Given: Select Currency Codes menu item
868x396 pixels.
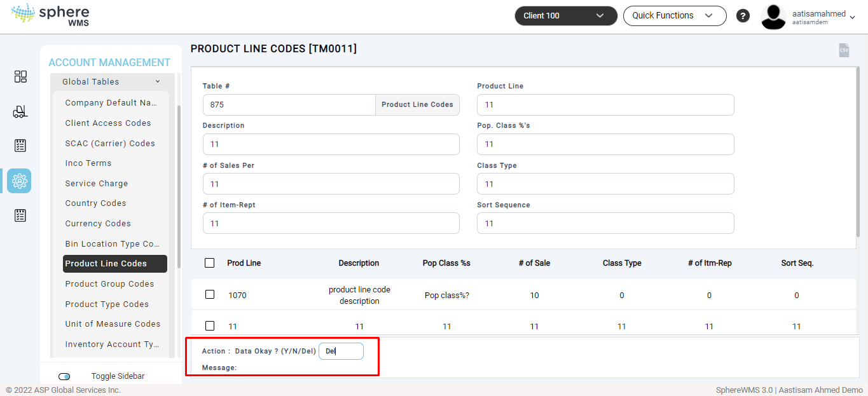Looking at the screenshot, I should click(98, 223).
